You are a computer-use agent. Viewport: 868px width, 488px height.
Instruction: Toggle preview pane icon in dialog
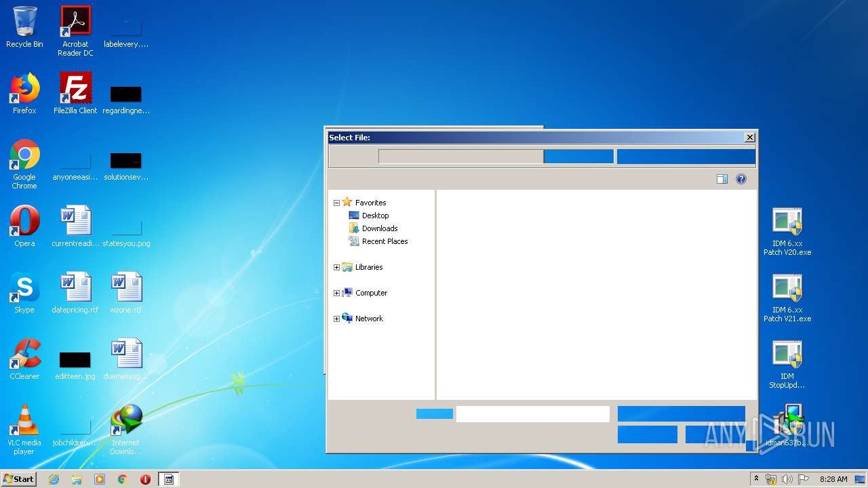coord(722,179)
